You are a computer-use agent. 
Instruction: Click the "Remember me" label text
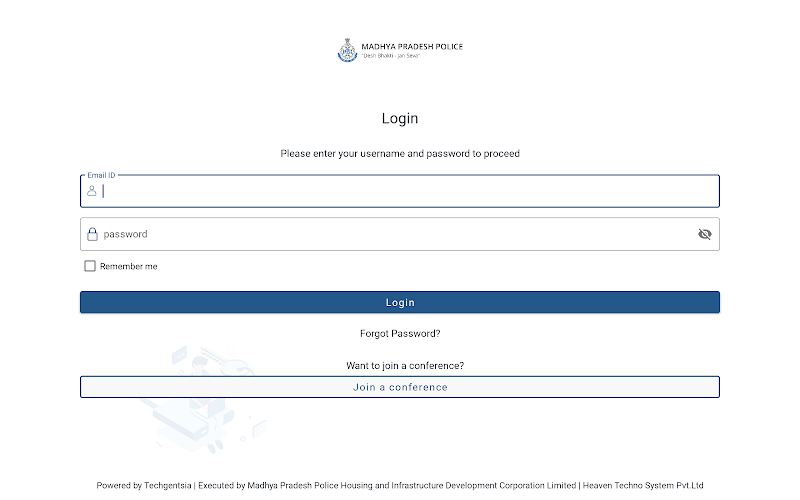point(128,267)
